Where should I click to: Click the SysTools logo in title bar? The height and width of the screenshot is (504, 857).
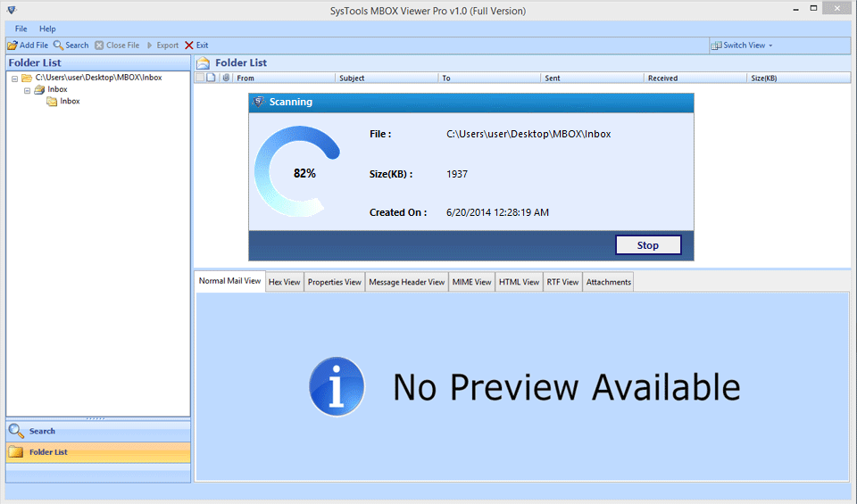(x=12, y=10)
